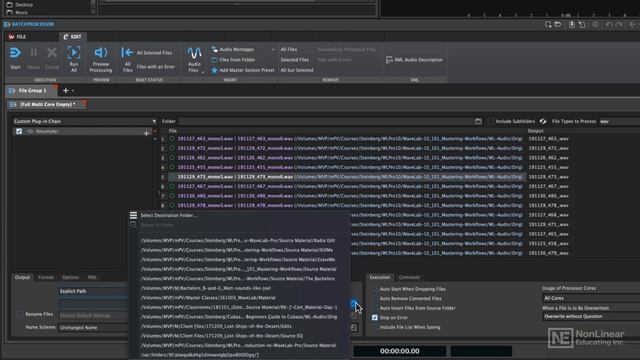Click the hamburger menu icon in destination popup
Image resolution: width=640 pixels, height=360 pixels.
click(x=133, y=215)
